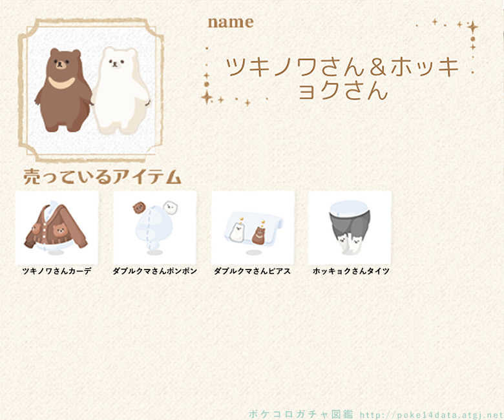Click the white bear pom-pom icon
Viewport: 504px width, 420px height.
[171, 207]
